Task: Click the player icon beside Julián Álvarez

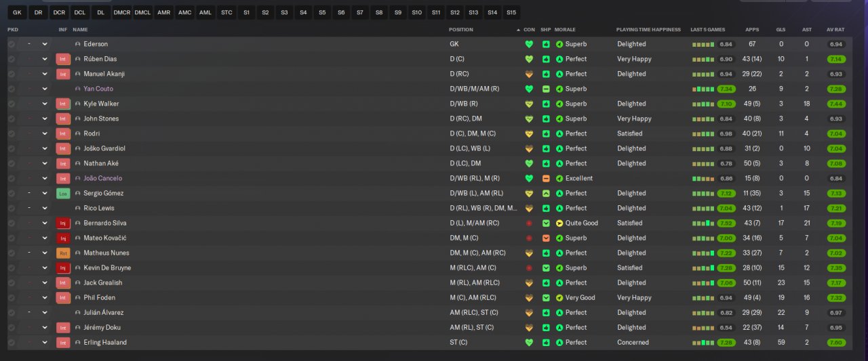Action: (x=78, y=312)
